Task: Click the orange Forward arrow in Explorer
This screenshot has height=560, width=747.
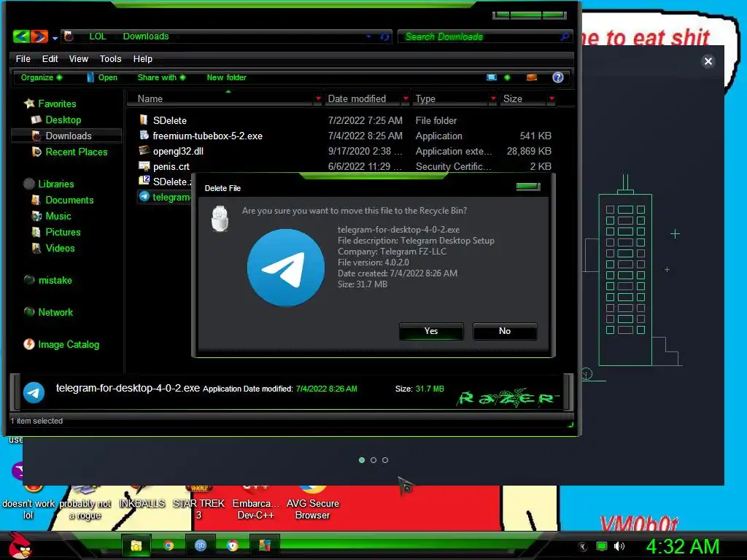Action: coord(39,36)
